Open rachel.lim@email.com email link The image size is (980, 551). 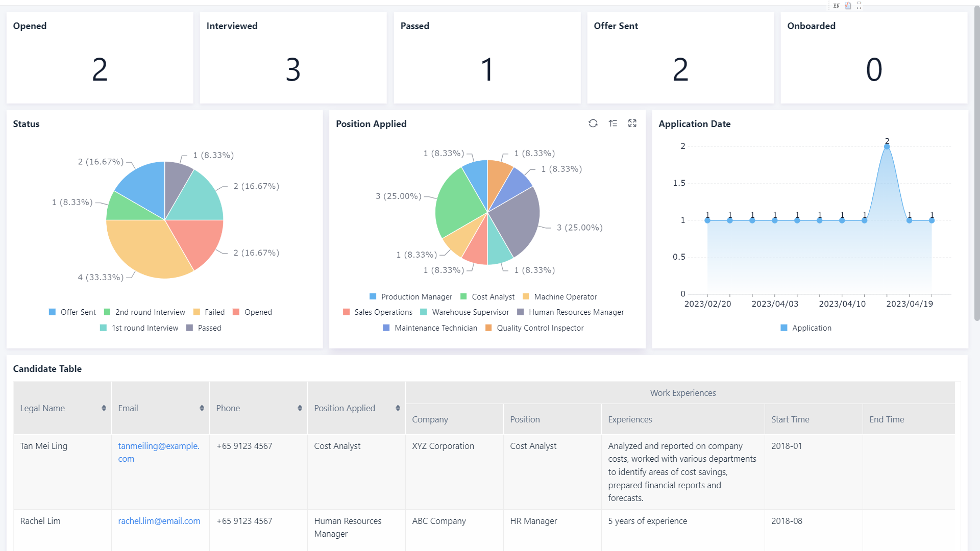[159, 521]
